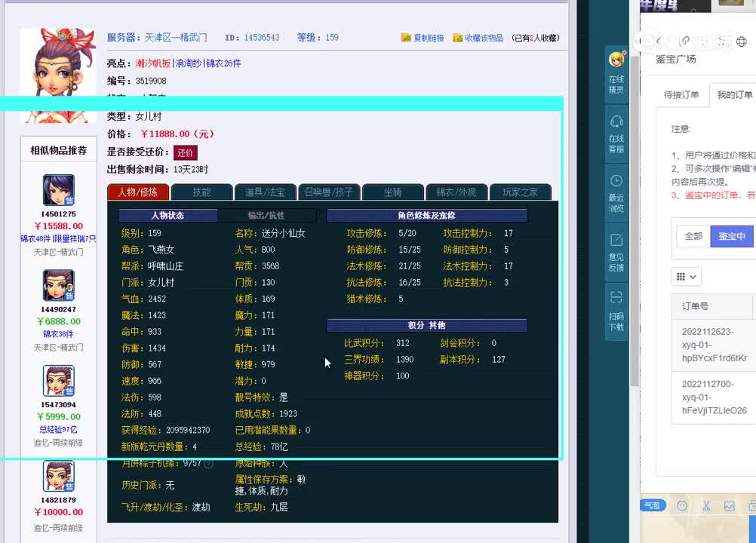Screen dimensions: 756x543
Task: Click the globe icon in right panel header
Action: coord(742,42)
